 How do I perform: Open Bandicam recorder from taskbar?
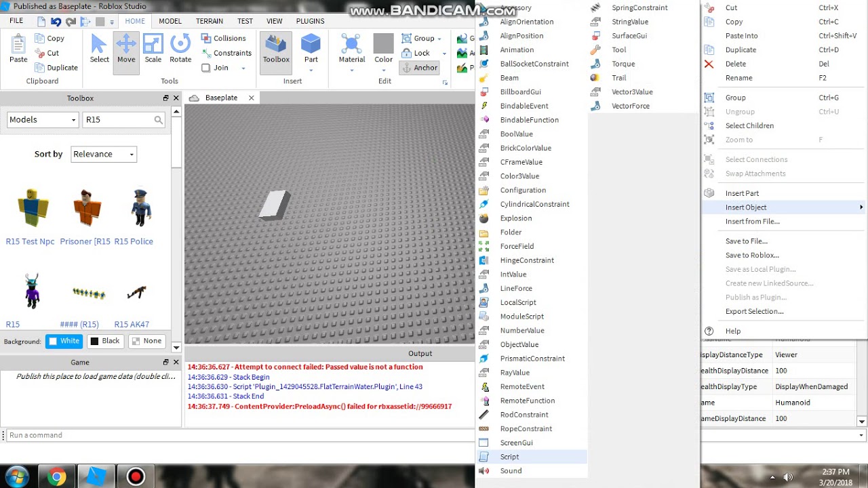coord(136,476)
